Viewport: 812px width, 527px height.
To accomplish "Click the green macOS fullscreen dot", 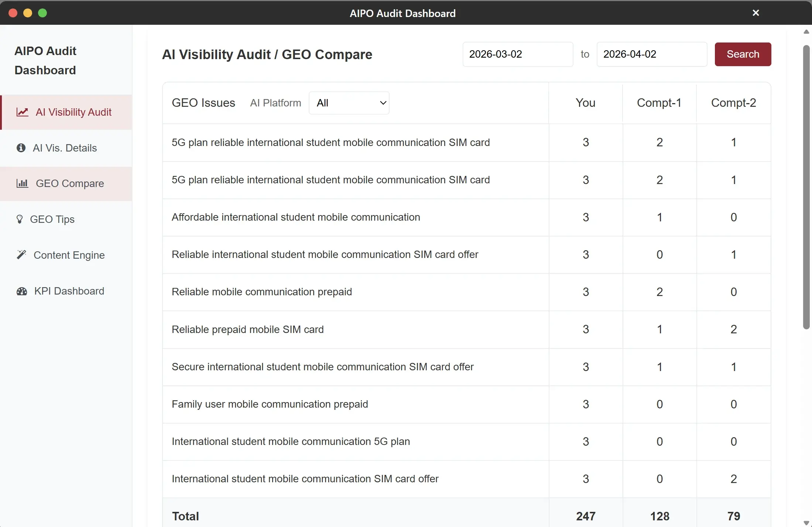I will [42, 13].
